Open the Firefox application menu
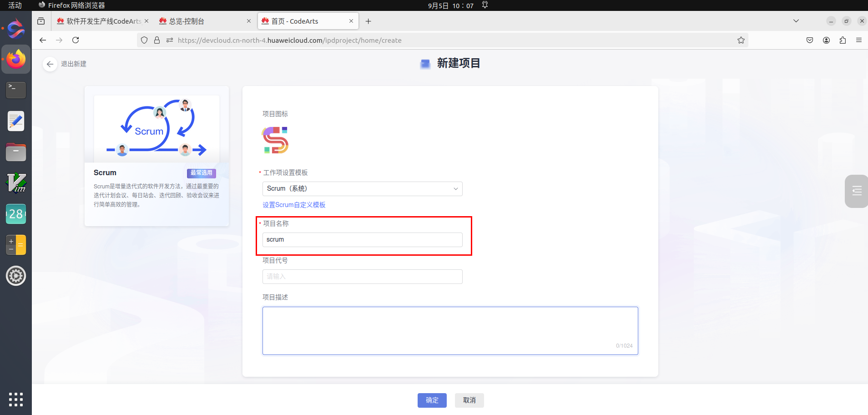868x415 pixels. point(859,40)
